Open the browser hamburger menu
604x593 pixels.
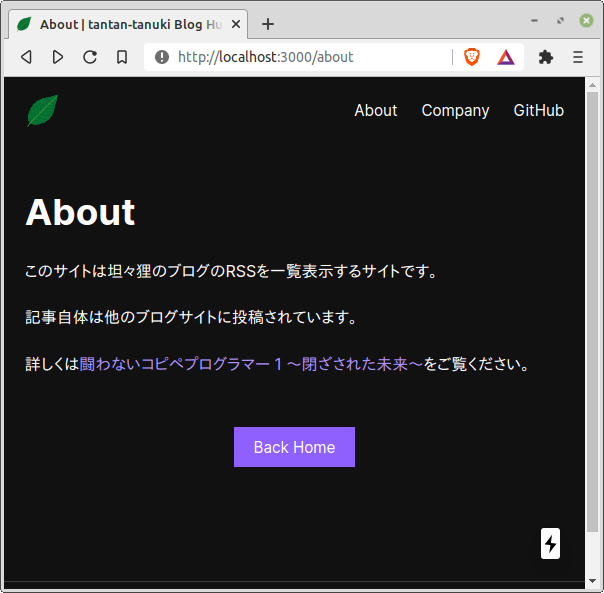(x=578, y=57)
